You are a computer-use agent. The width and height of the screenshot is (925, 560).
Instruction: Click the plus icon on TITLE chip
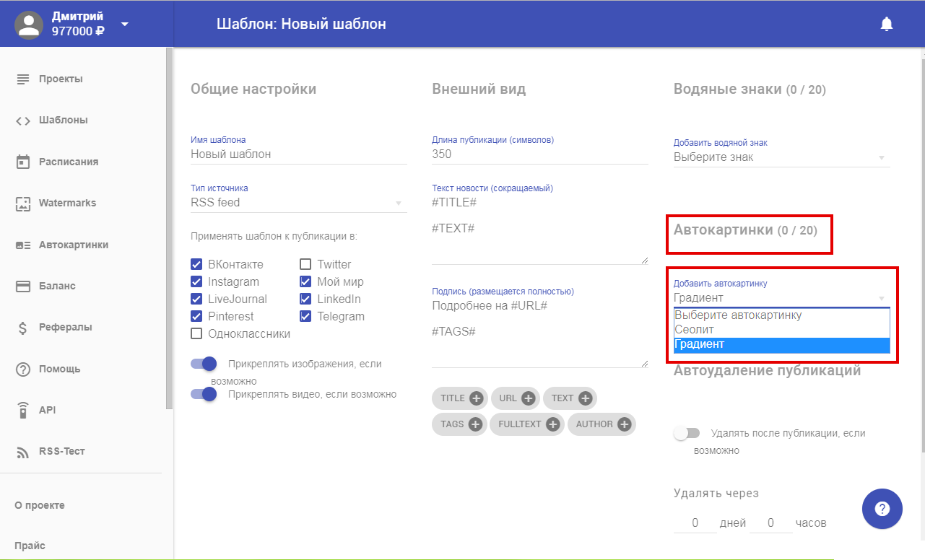pos(476,398)
